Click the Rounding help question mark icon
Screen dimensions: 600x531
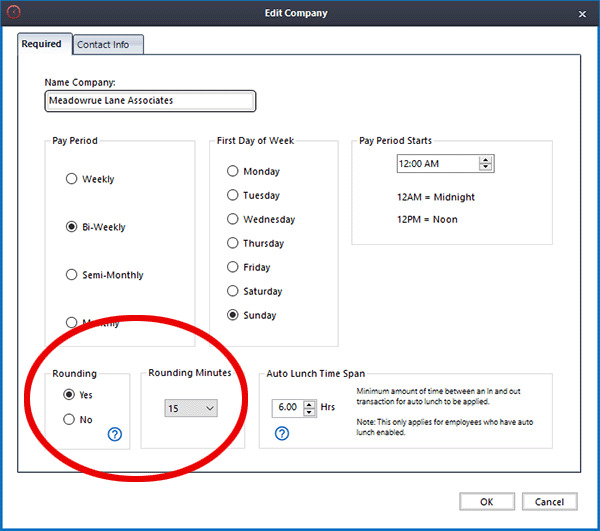[114, 433]
